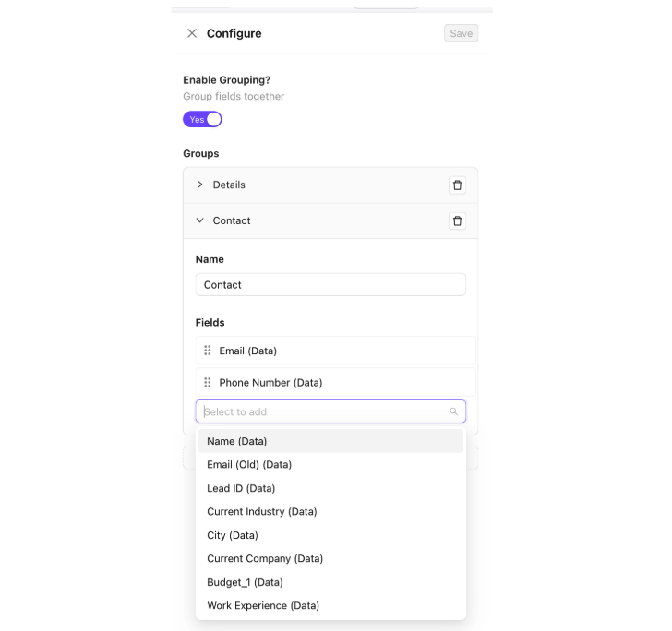The image size is (672, 631).
Task: Select Budget_1 (Data) from the list
Action: tap(245, 582)
